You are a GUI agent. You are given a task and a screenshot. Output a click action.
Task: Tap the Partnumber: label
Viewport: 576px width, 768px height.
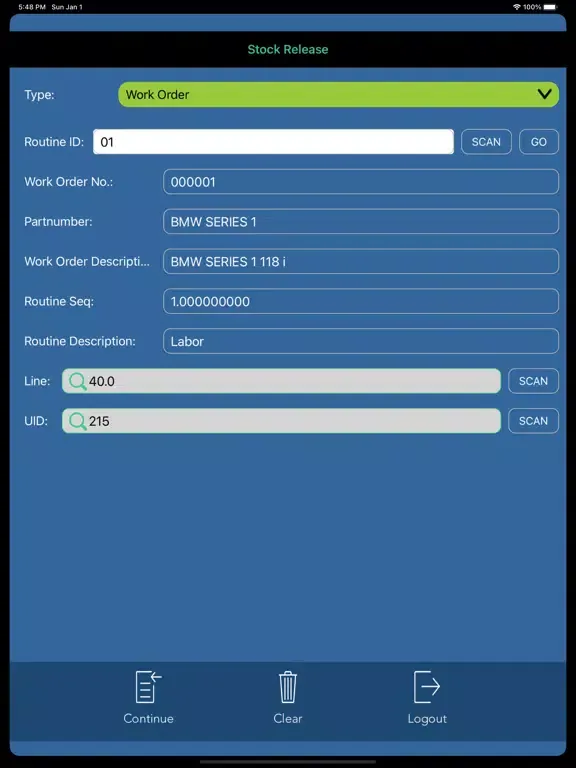point(58,221)
